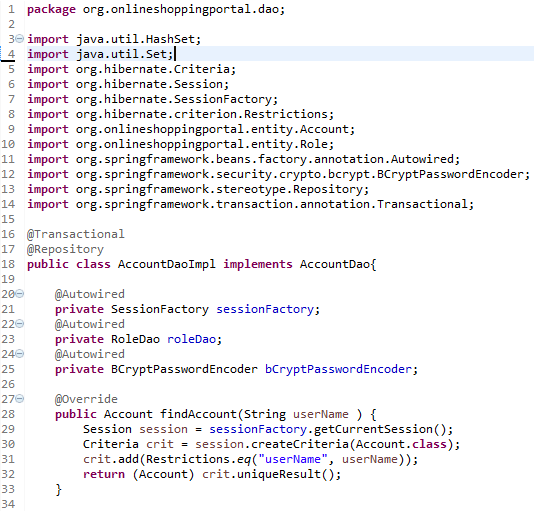Collapse the fold marker at line 20

(x=20, y=294)
